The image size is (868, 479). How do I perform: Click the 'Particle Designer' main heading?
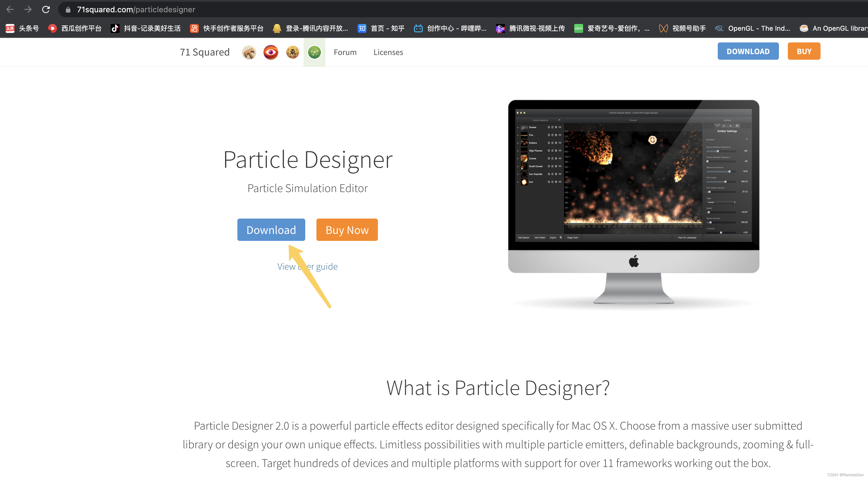pyautogui.click(x=308, y=160)
